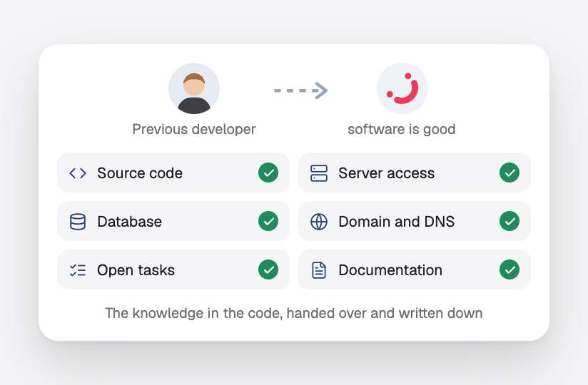Screen dimensions: 588x385
Task: Click the Domain and DNS globe icon
Action: [319, 221]
